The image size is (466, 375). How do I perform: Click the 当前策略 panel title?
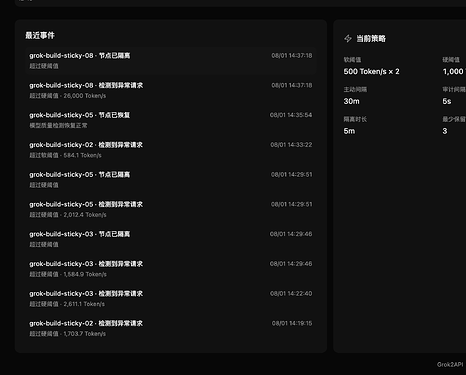(371, 39)
